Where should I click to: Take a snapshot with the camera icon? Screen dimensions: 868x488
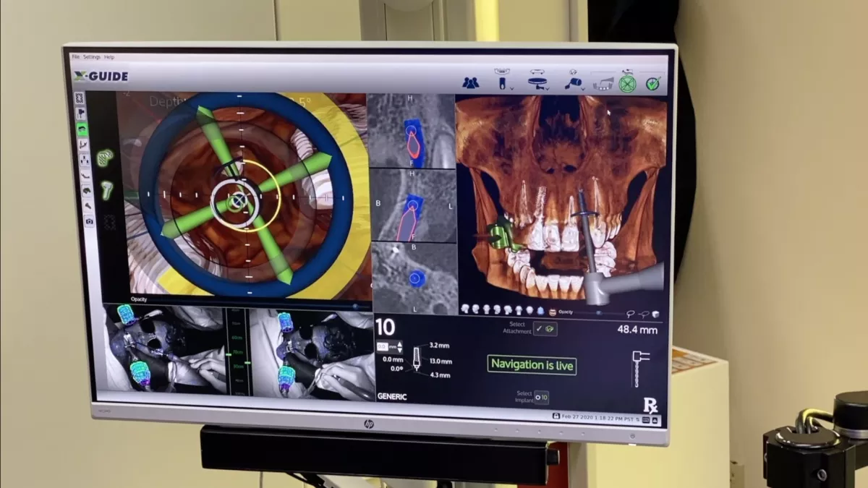(x=89, y=221)
